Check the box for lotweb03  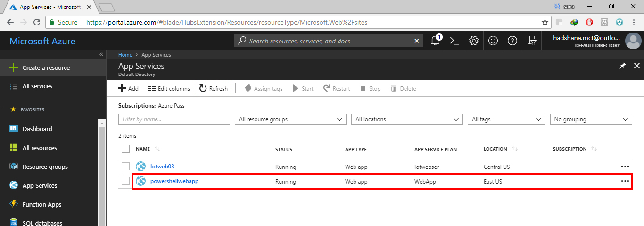coord(125,167)
